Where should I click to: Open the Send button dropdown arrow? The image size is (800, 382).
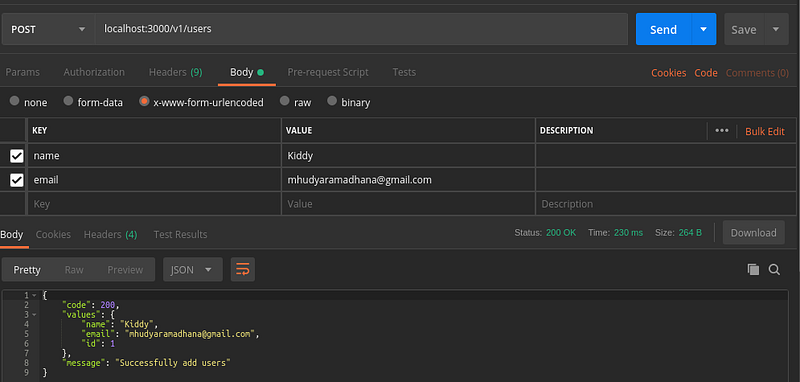click(704, 29)
